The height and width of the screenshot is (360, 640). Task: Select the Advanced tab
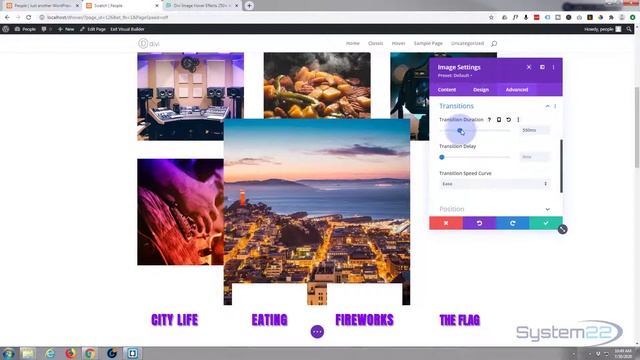tap(517, 89)
